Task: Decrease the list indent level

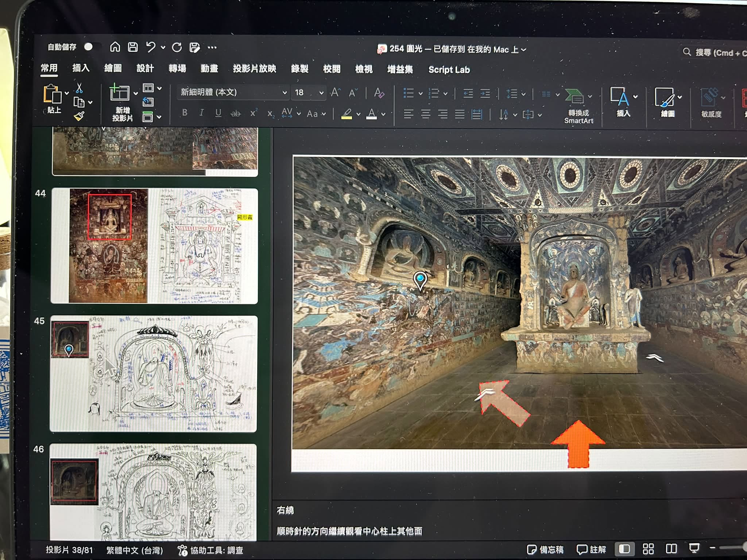Action: [x=468, y=94]
